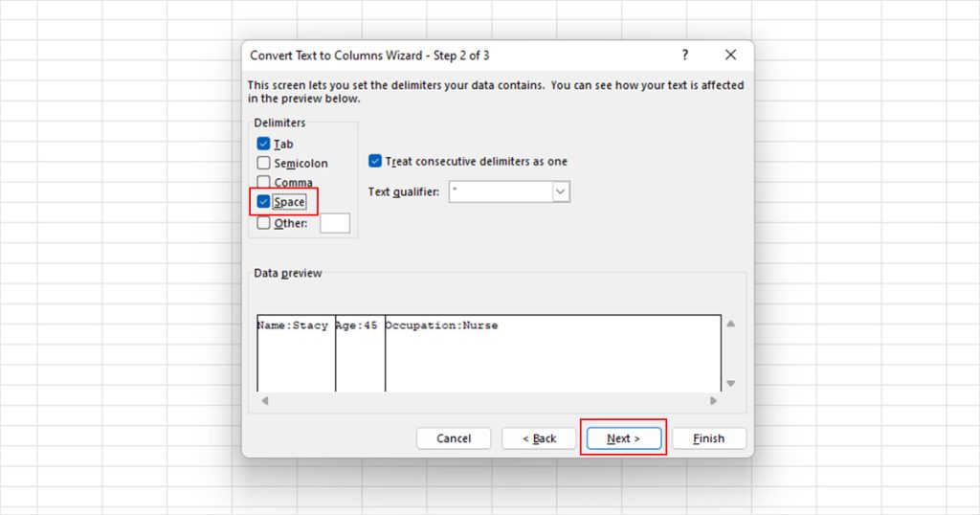Click the preview scroll down arrow

click(x=730, y=383)
